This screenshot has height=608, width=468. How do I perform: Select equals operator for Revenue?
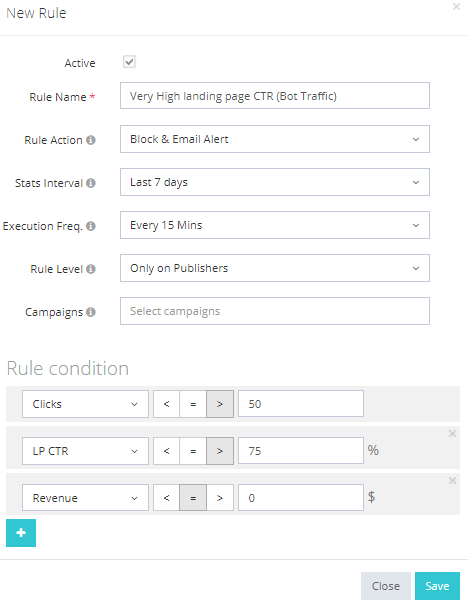[x=193, y=498]
